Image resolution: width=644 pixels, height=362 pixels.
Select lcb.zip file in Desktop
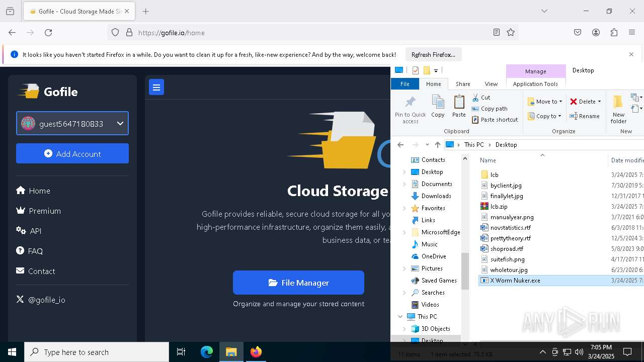coord(499,207)
